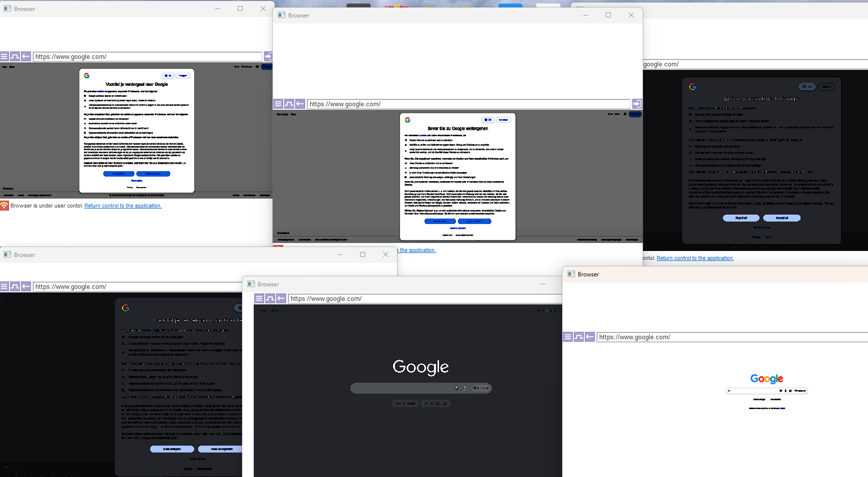Go back using the arrow in the bottom-left Browser window
868x477 pixels.
click(x=26, y=286)
